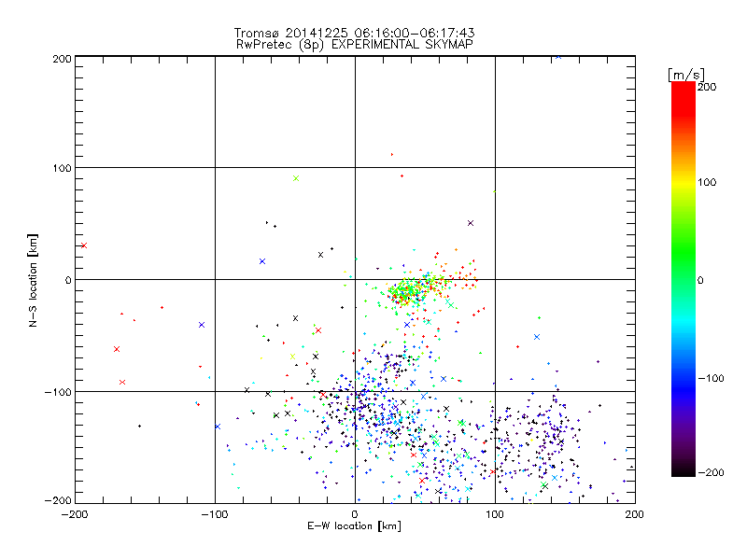Click the E-W axis tick label '-200'
Image resolution: width=747 pixels, height=560 pixels.
coord(76,514)
